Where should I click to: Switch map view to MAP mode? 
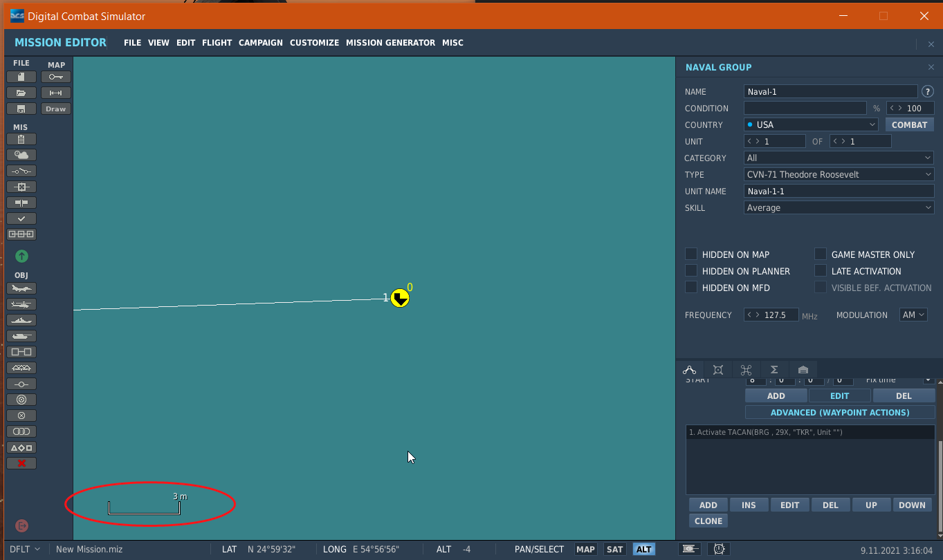click(586, 549)
